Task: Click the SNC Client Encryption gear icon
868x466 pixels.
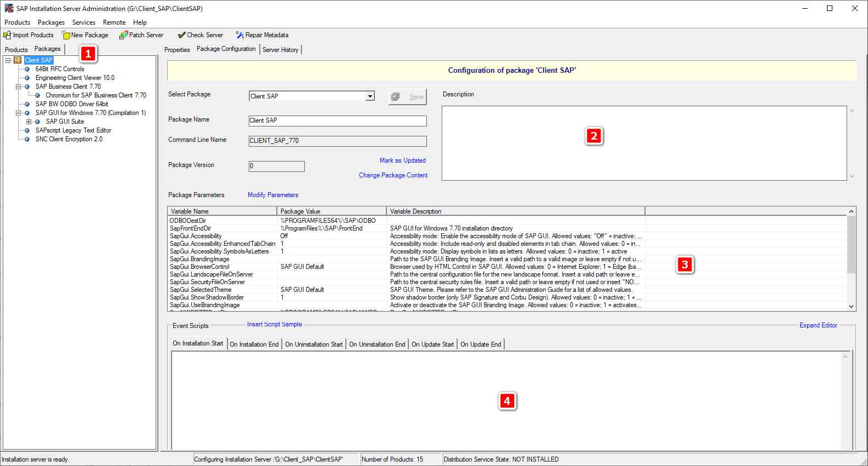Action: 27,139
